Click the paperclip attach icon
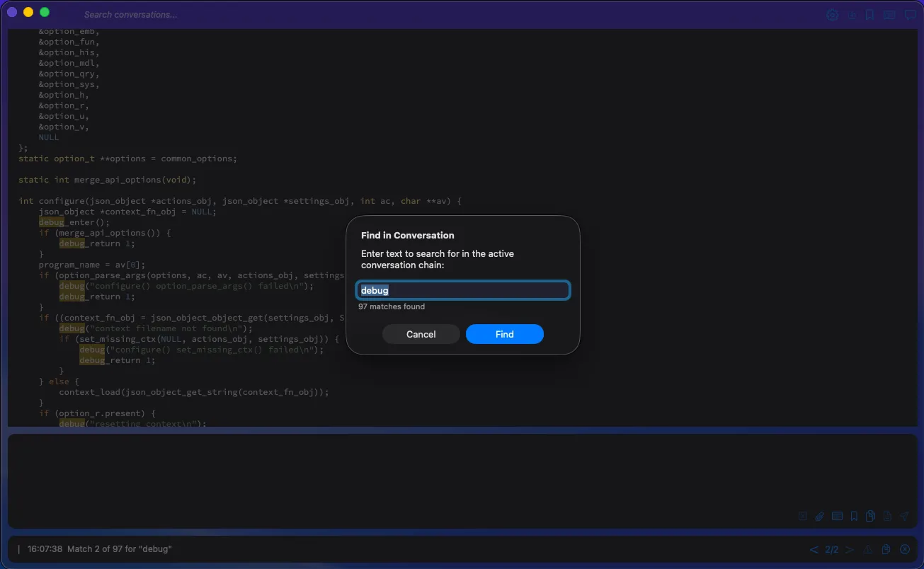Image resolution: width=924 pixels, height=569 pixels. (x=820, y=517)
